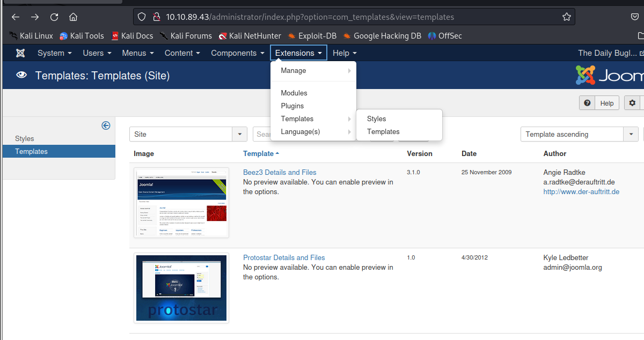The height and width of the screenshot is (340, 644).
Task: Click Protostar template preview thumbnail
Action: click(x=181, y=288)
